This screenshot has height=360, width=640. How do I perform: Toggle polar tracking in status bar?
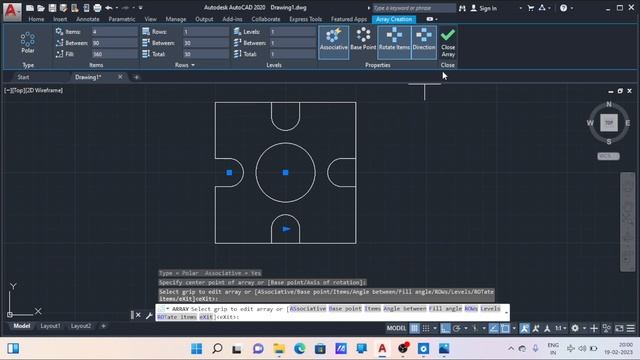[x=457, y=328]
